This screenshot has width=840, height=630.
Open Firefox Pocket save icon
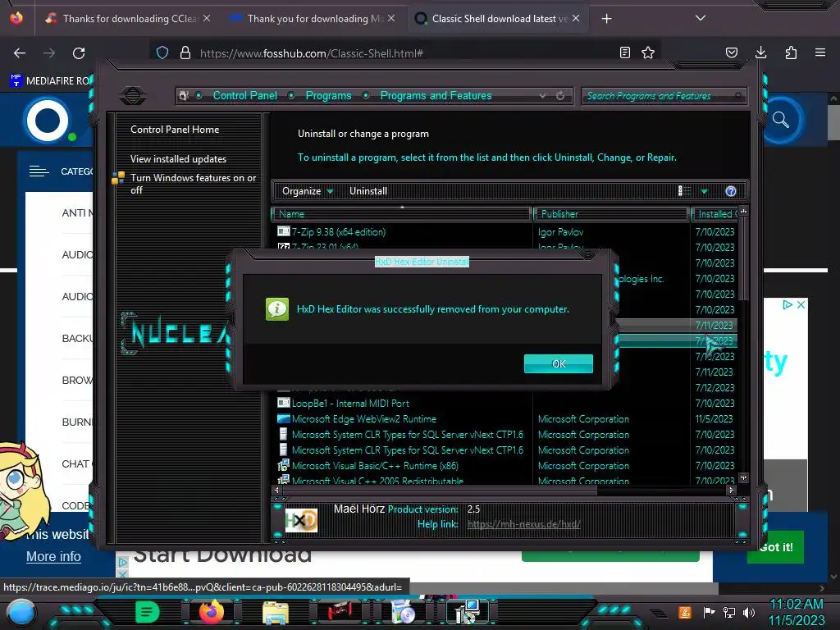731,52
